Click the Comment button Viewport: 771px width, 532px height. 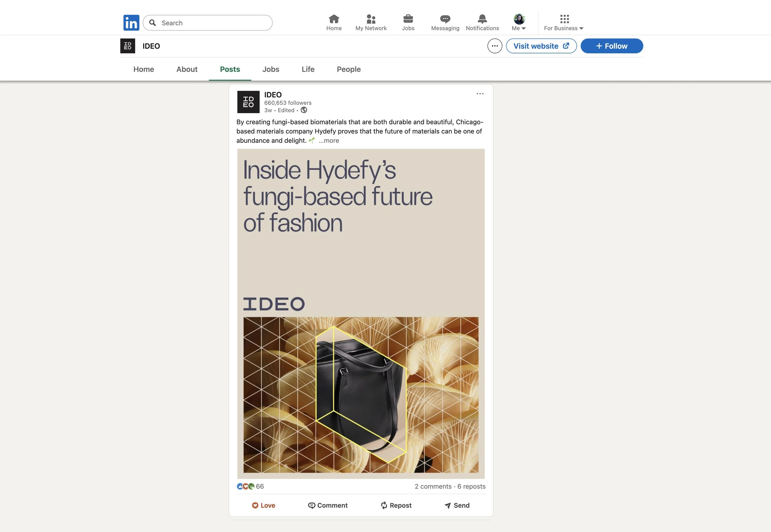(x=328, y=505)
